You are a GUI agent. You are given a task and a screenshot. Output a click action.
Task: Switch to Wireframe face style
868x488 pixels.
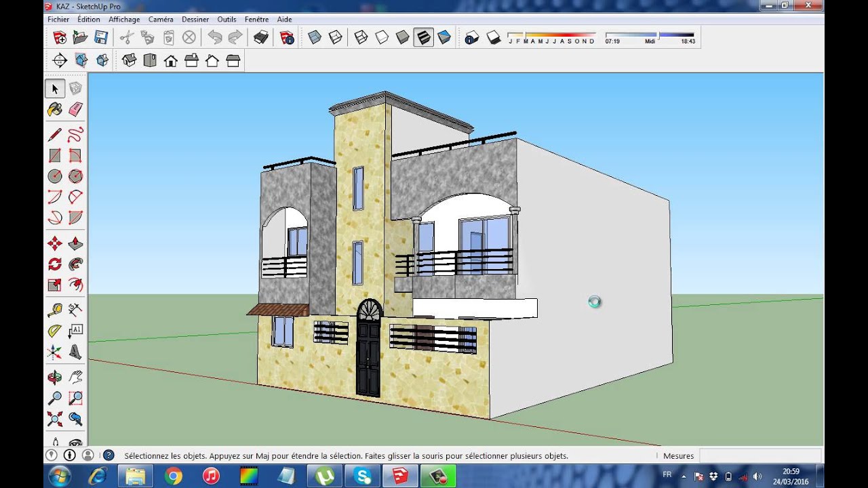tap(361, 38)
